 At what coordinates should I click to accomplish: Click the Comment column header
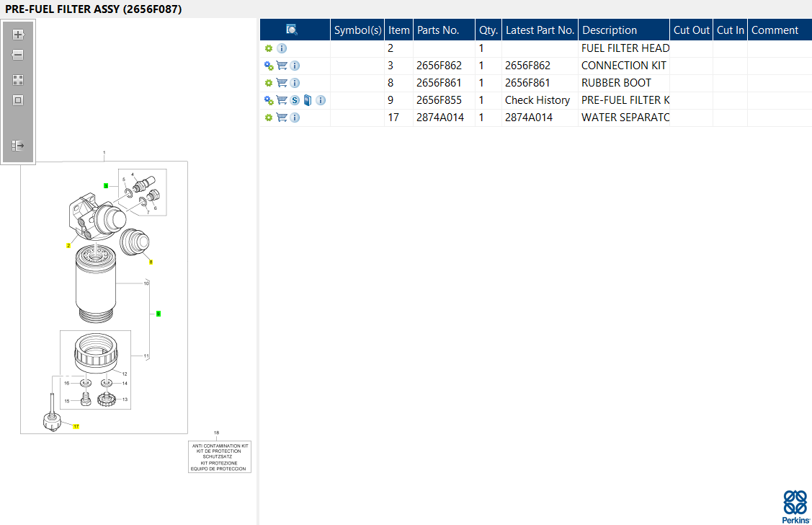(x=780, y=30)
